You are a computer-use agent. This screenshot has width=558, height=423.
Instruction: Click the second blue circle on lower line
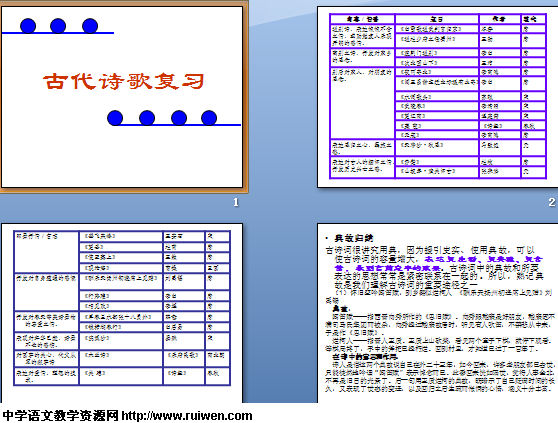point(147,118)
